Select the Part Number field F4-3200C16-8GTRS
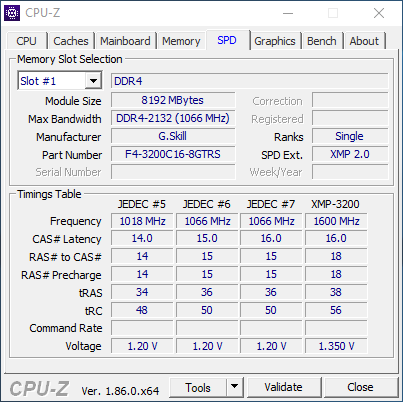 (x=173, y=154)
